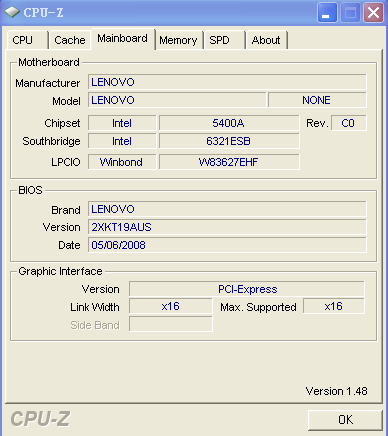
Task: Click the OK button
Action: tap(345, 420)
